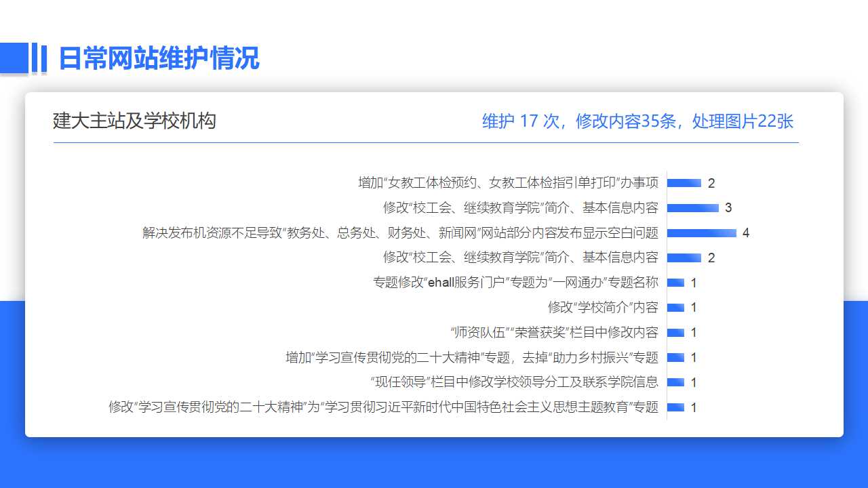
Task: Select label 修改"学校简介"内容
Action: coord(603,308)
